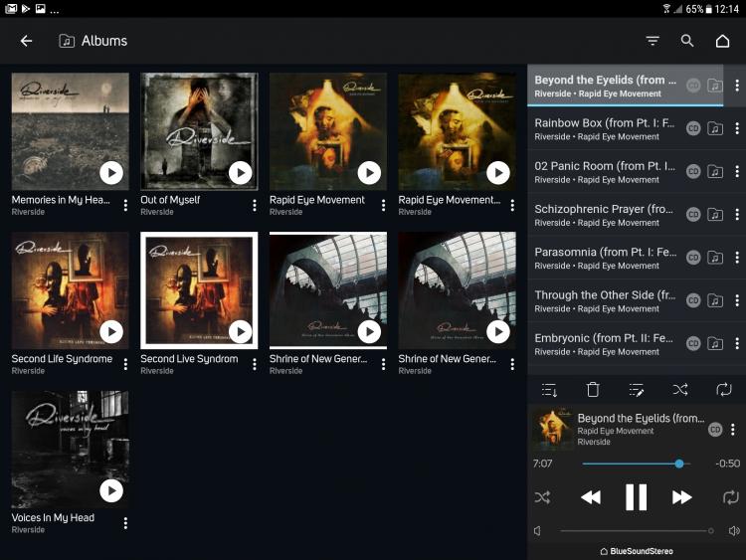The width and height of the screenshot is (746, 560).
Task: Open the battery status in status bar
Action: click(699, 9)
